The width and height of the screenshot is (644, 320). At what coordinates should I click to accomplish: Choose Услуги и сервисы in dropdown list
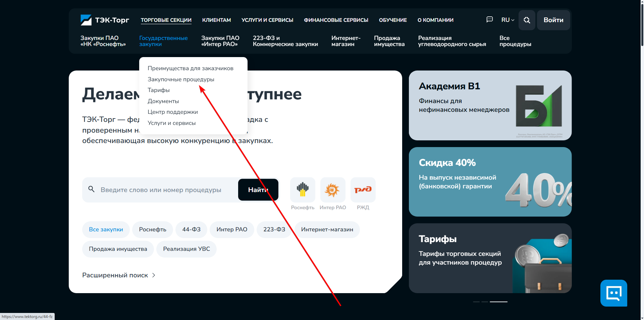[171, 123]
